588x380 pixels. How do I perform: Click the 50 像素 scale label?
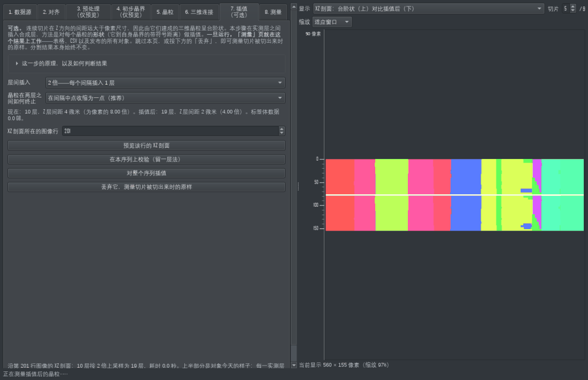(x=313, y=34)
